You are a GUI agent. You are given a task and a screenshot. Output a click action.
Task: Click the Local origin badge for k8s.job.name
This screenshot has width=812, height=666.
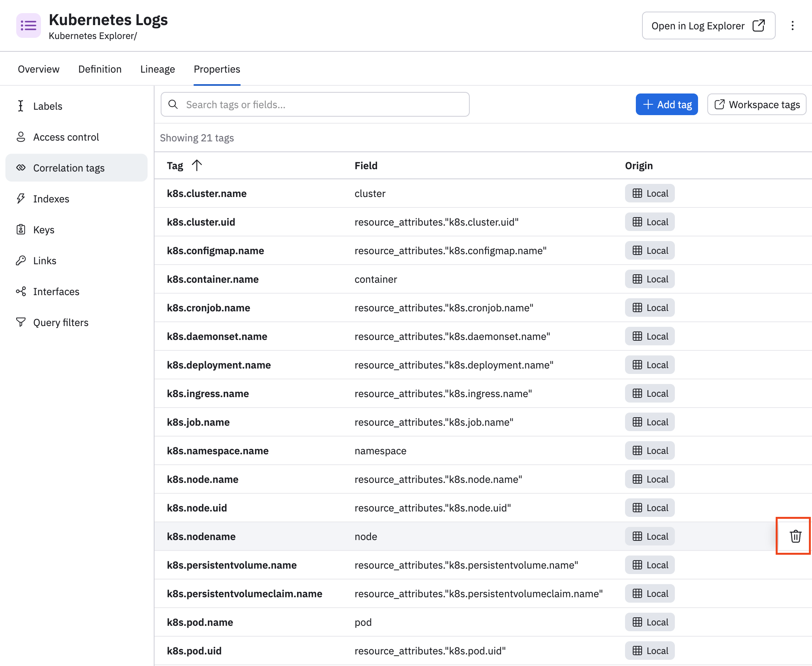[650, 422]
